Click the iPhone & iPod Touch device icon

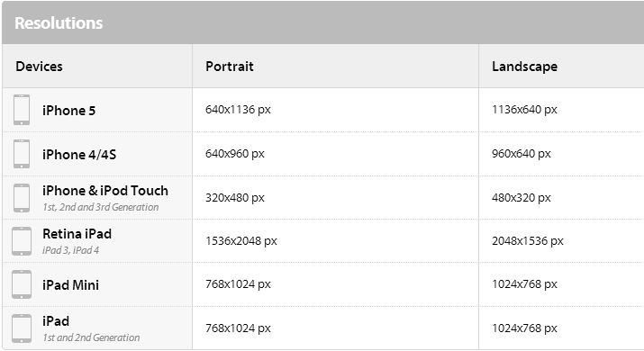[x=22, y=198]
